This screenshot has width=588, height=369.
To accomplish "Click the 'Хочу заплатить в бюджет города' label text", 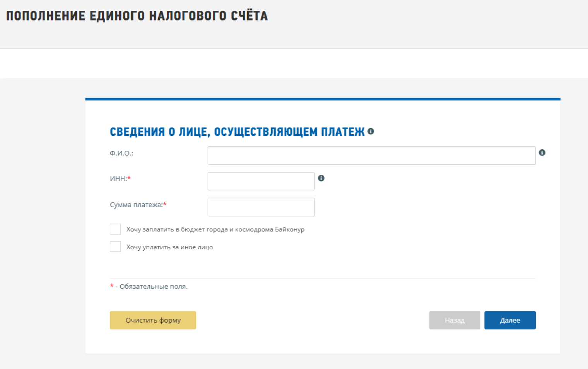I will tap(215, 230).
